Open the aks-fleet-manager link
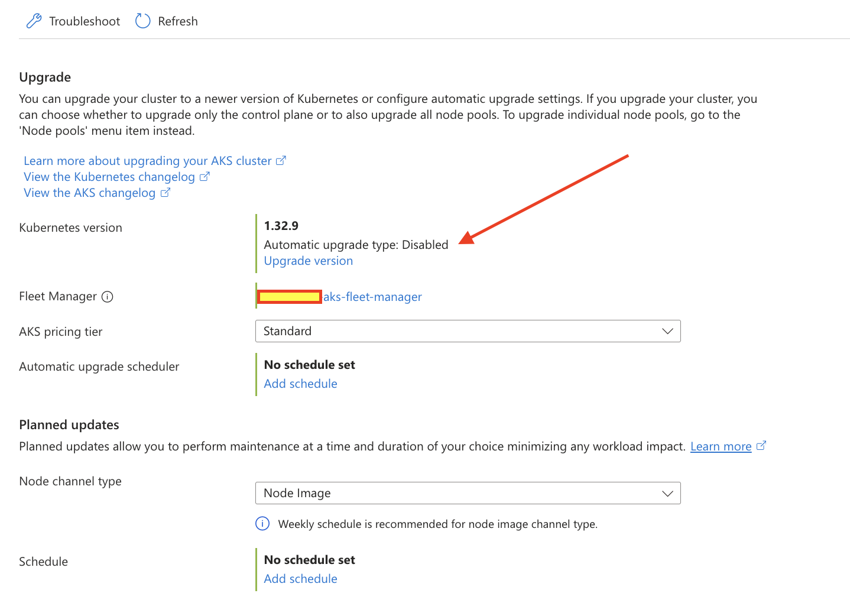 (x=372, y=297)
